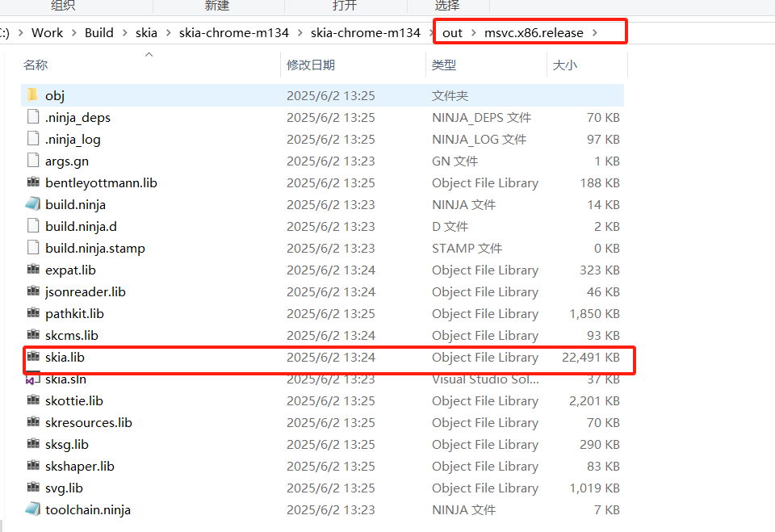Click the skia.sln Visual Studio icon

32,379
